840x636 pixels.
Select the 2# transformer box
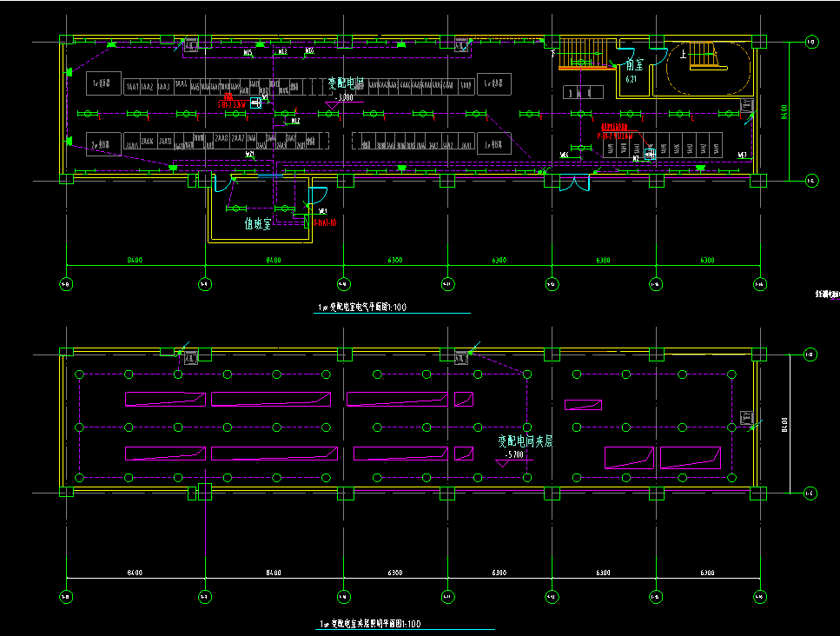coord(103,144)
